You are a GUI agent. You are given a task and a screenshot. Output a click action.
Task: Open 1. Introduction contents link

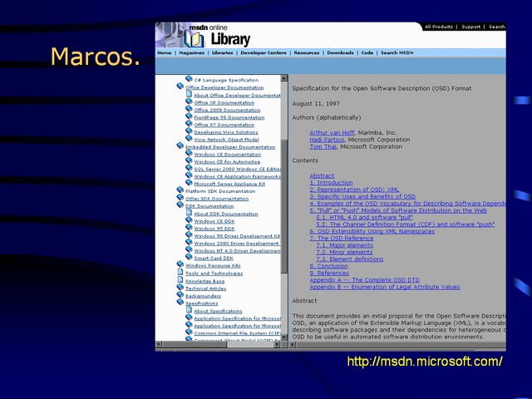pyautogui.click(x=331, y=183)
